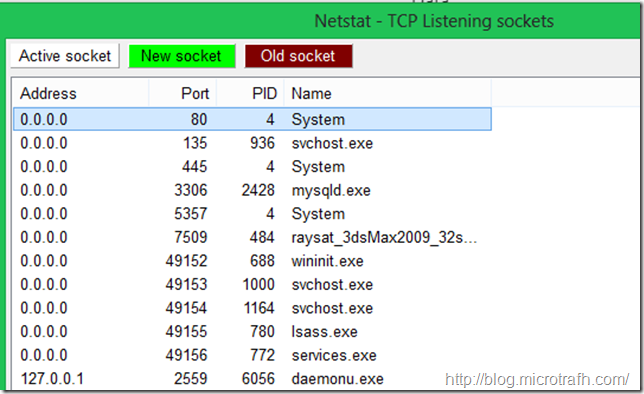This screenshot has height=394, width=644.
Task: Click the 127.0.0.1 address cell
Action: (52, 379)
